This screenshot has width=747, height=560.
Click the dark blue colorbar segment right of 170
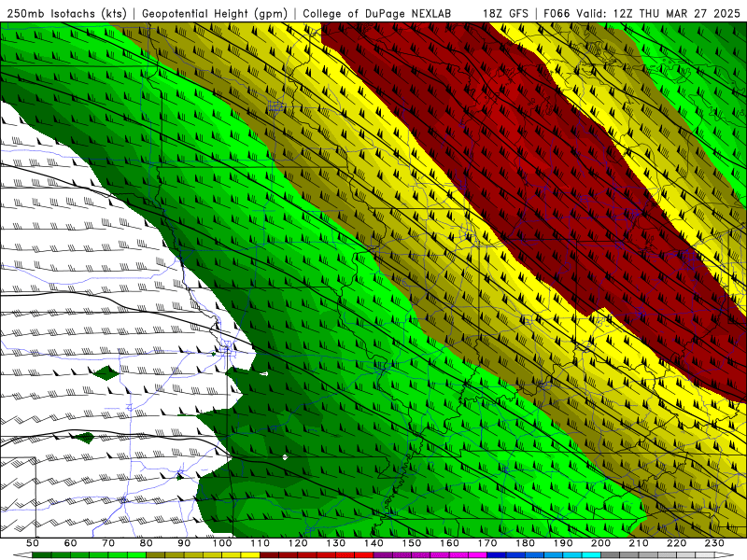(497, 555)
